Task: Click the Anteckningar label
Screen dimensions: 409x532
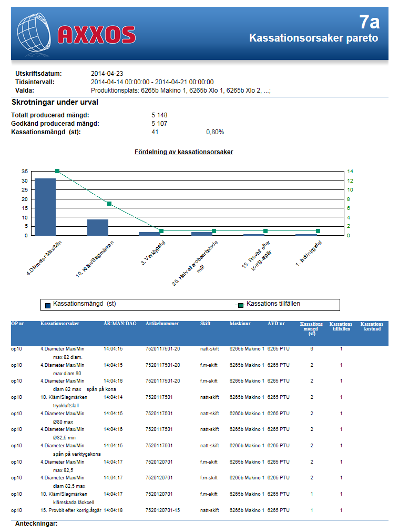Action: 36,524
